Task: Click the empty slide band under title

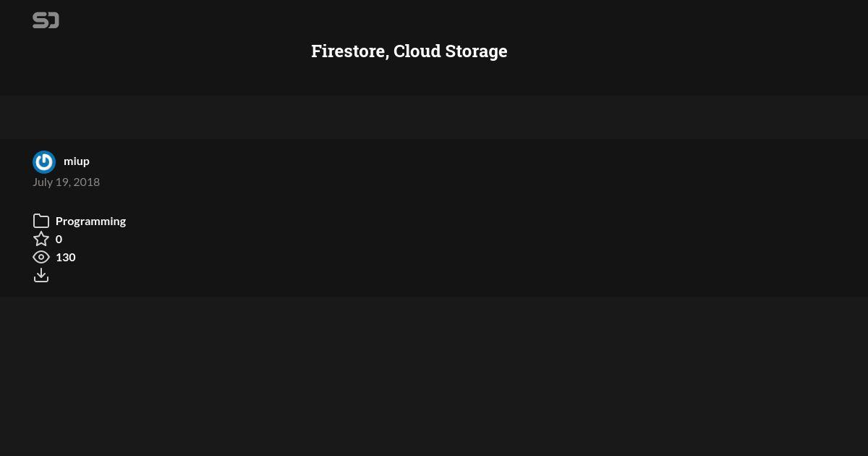Action: pyautogui.click(x=434, y=117)
